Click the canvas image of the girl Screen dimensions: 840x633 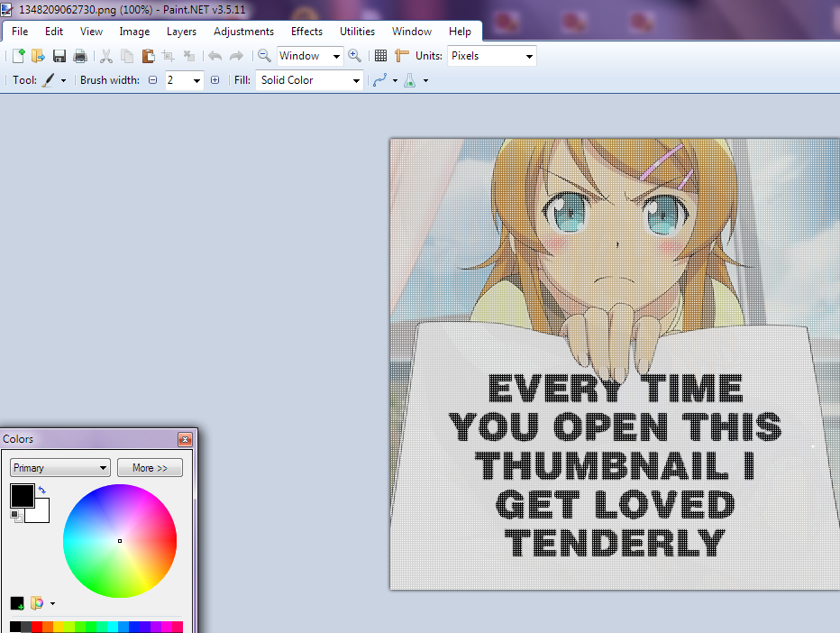(615, 364)
